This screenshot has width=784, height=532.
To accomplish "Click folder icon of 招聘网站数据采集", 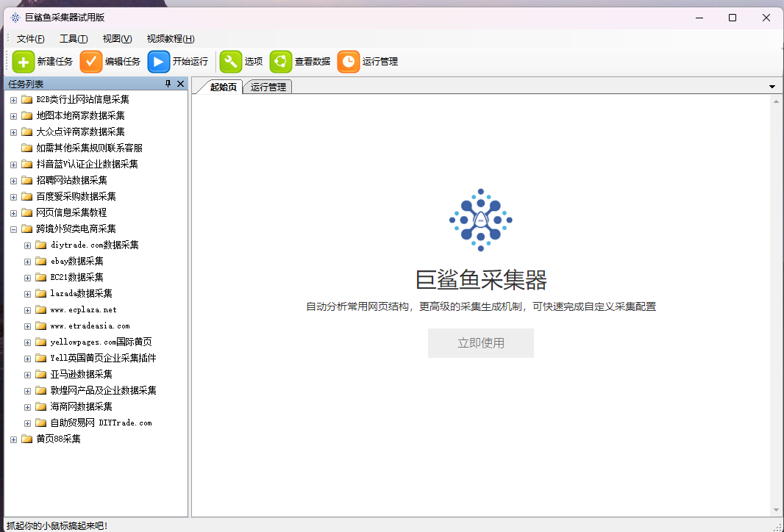I will (27, 180).
